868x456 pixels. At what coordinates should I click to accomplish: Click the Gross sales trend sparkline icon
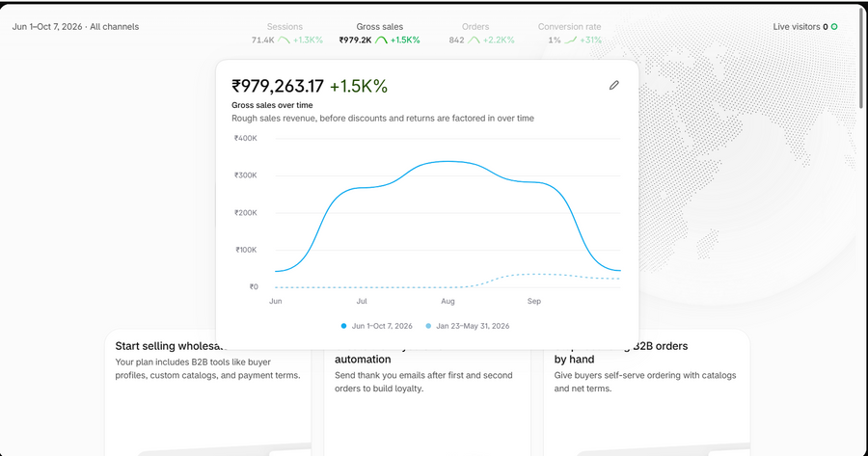pos(381,40)
